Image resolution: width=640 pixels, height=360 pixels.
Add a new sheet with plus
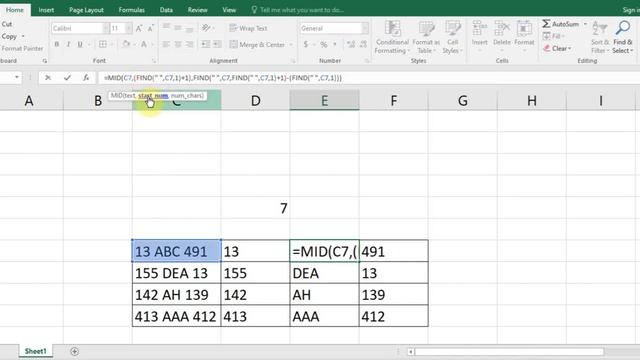click(74, 351)
